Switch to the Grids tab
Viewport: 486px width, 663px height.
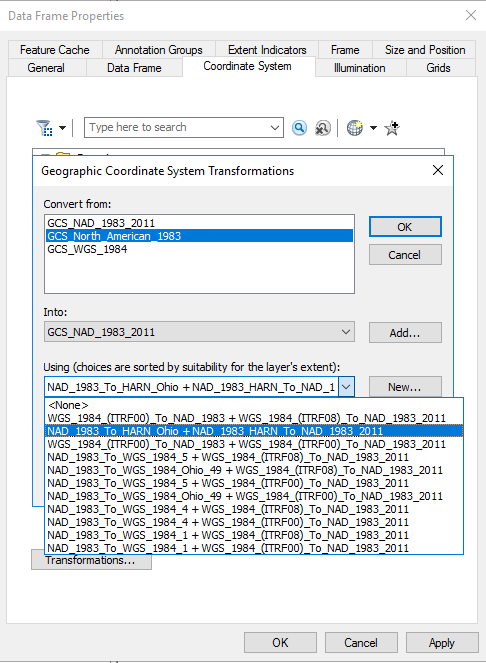(438, 68)
